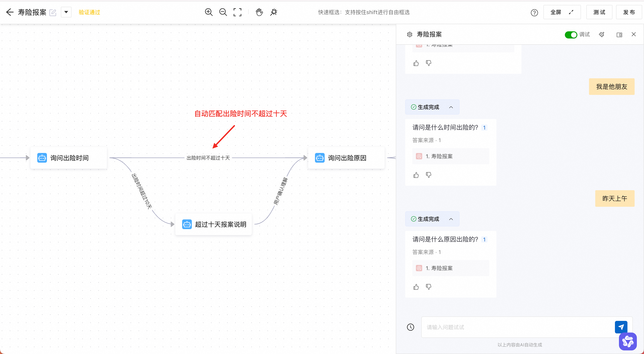Thumbs down the 请问是什么时间出险的 answer
This screenshot has width=644, height=354.
(x=428, y=175)
